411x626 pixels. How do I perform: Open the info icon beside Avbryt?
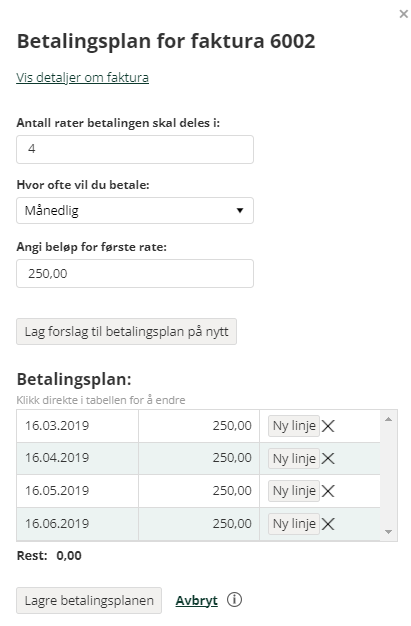[234, 600]
